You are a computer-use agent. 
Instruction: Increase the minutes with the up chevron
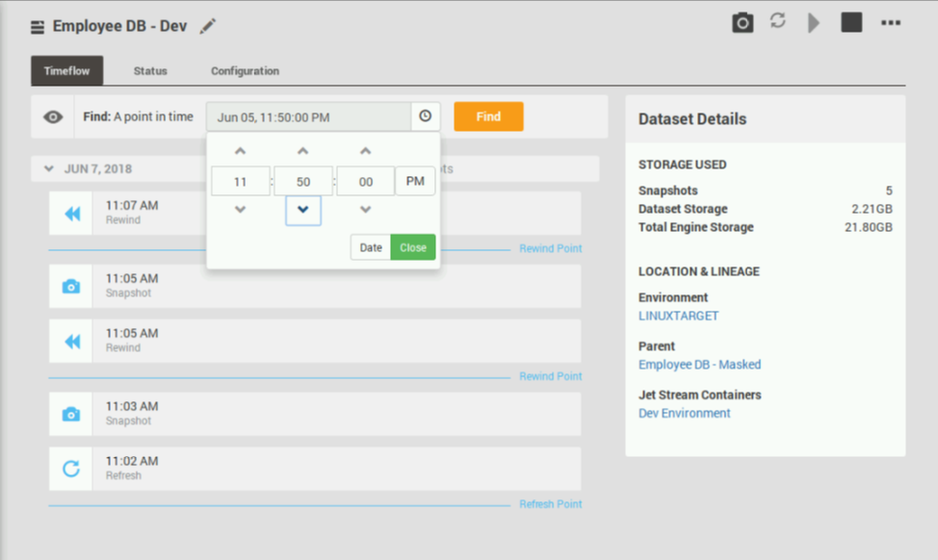tap(302, 151)
